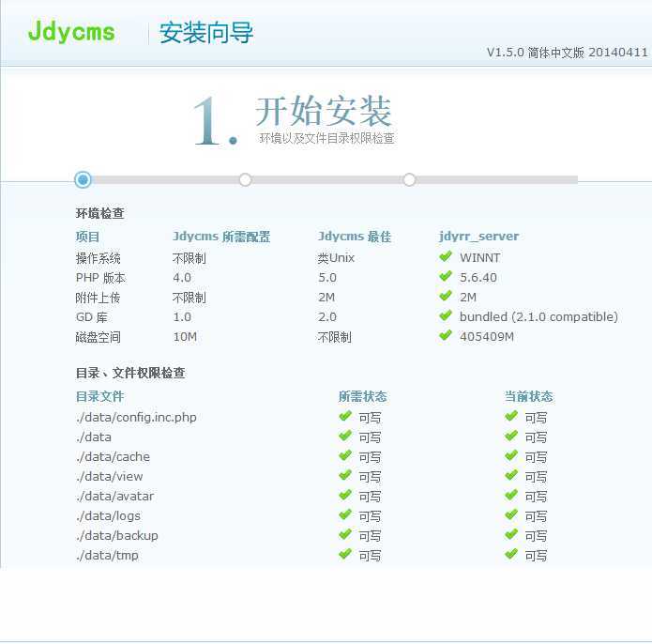Click 所需状态 checkmark for ./data/cache
The width and height of the screenshot is (652, 644).
click(x=345, y=455)
